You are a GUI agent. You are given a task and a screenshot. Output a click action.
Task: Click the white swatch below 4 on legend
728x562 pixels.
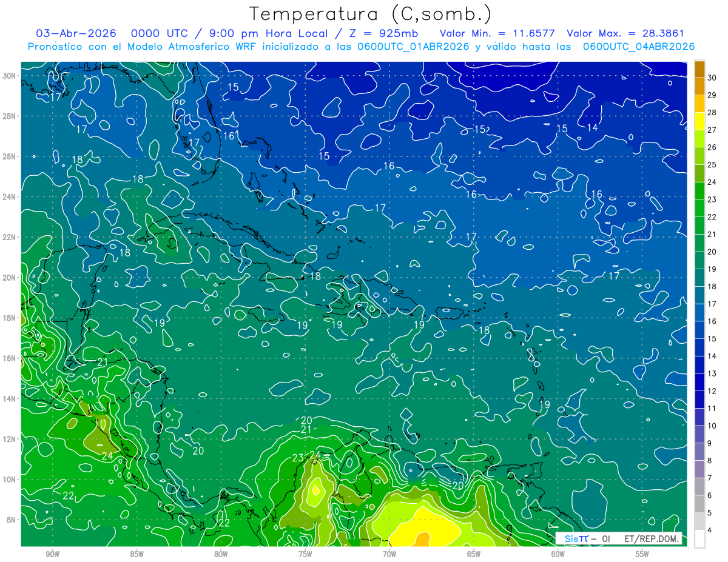click(x=699, y=539)
